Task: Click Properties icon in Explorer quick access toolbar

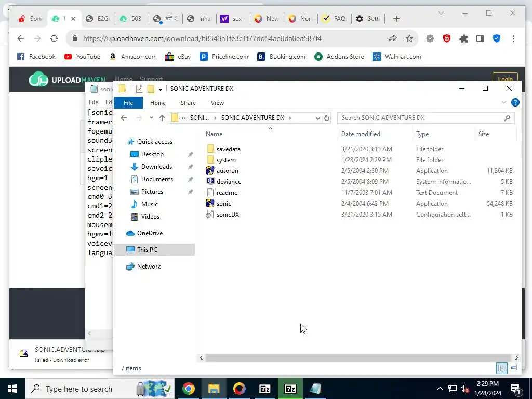Action: click(x=139, y=89)
